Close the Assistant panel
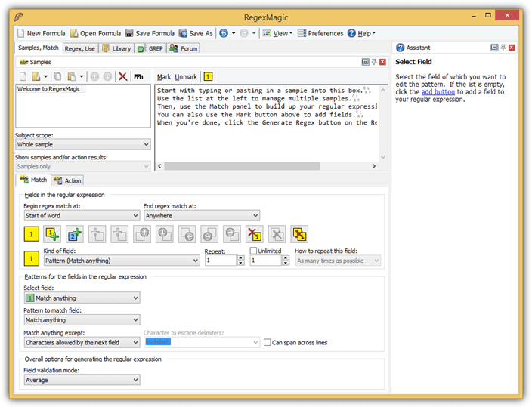Image resolution: width=532 pixels, height=407 pixels. (x=512, y=48)
